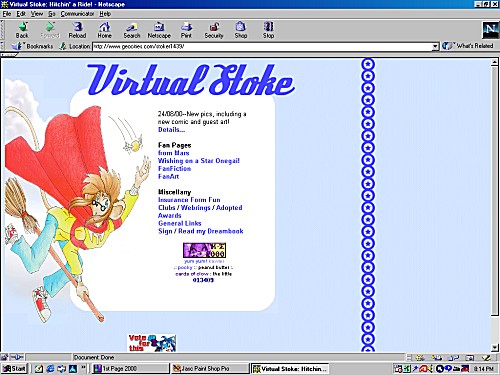Open the Insurance Form Fun link

click(x=189, y=200)
